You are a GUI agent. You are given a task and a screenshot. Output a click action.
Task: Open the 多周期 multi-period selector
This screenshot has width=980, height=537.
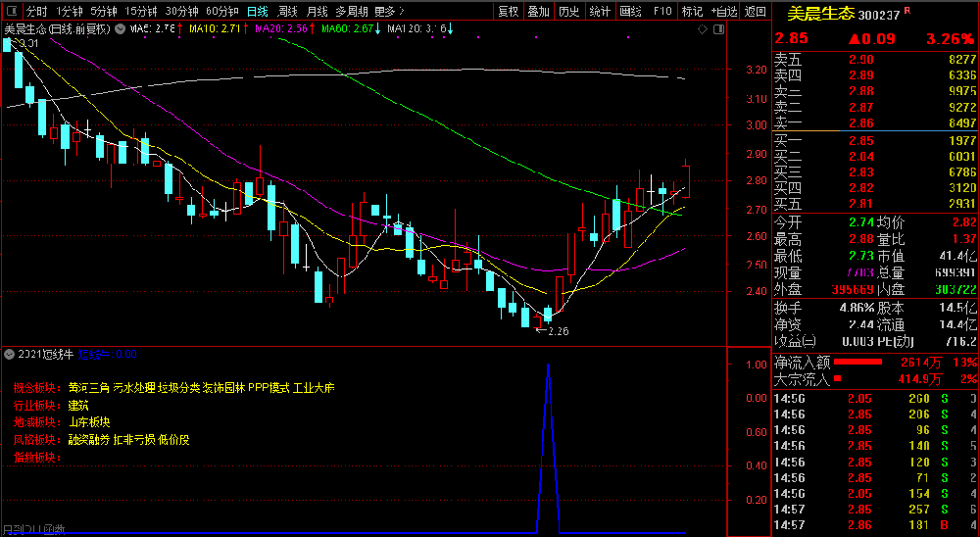click(352, 12)
